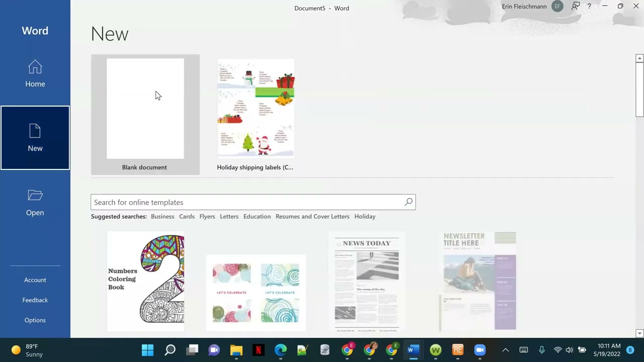Open Windows Search from taskbar
Screen dimensions: 644x362
click(x=170, y=350)
